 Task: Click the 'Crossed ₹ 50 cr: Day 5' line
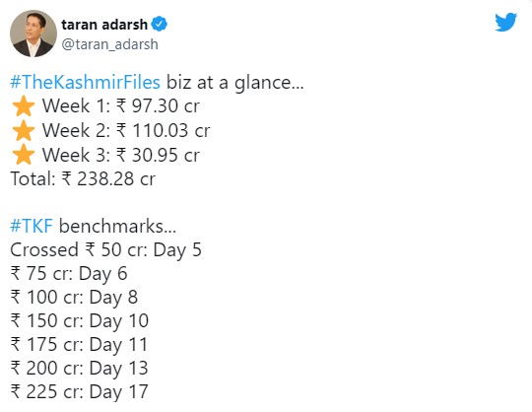[x=105, y=250]
